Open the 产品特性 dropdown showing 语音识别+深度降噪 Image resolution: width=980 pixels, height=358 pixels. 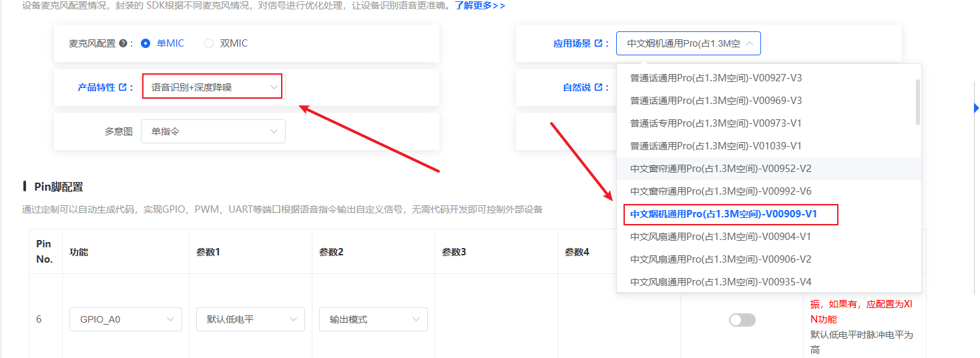click(x=212, y=87)
